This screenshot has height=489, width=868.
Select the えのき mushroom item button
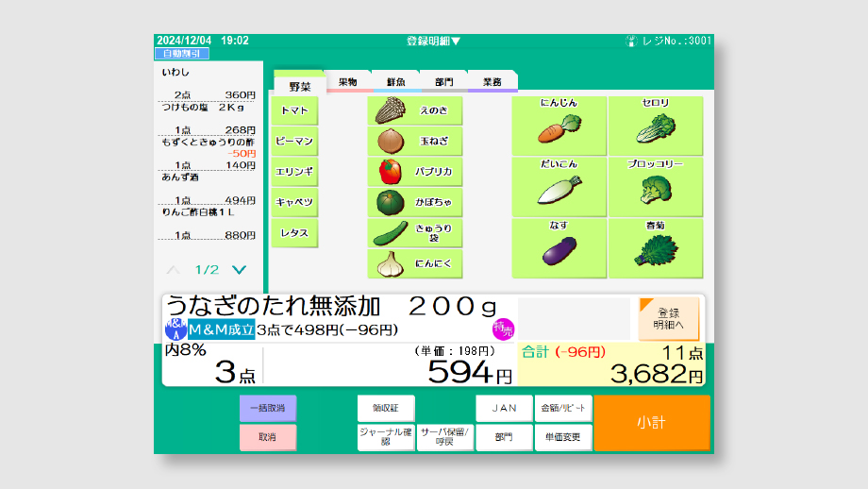coord(414,110)
